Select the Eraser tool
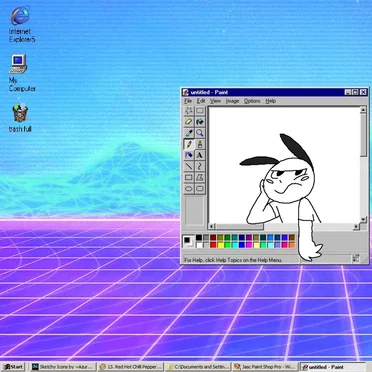Screen dimensions: 372x372 (189, 122)
